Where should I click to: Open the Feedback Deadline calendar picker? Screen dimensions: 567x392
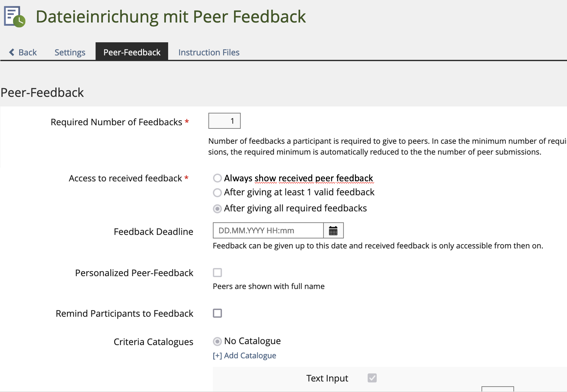(x=333, y=231)
